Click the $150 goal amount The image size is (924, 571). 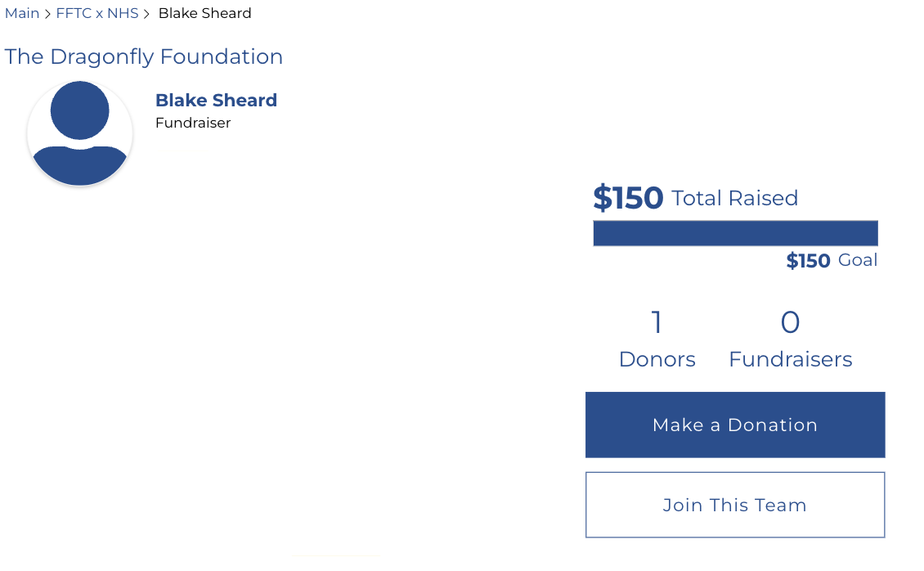pyautogui.click(x=808, y=261)
